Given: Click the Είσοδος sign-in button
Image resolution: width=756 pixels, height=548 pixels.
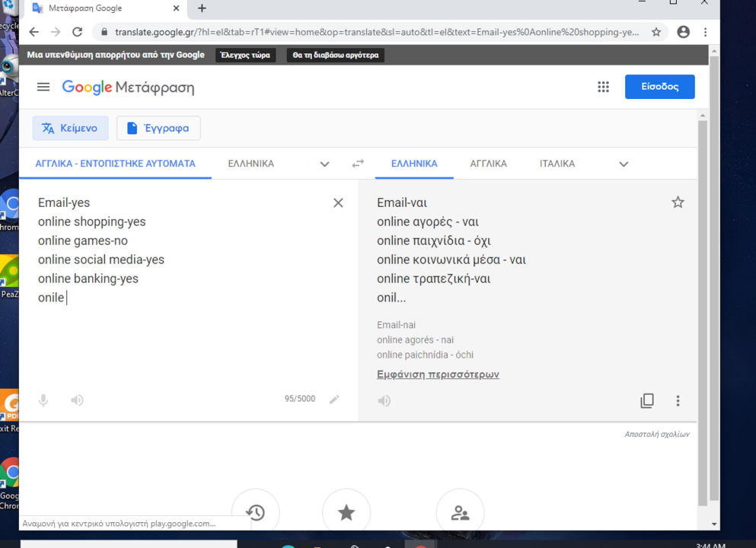Looking at the screenshot, I should 659,87.
